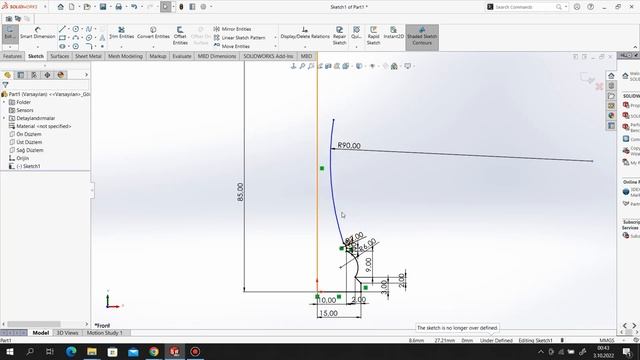Click the Save icon
This screenshot has height=360, width=640.
(103, 7)
